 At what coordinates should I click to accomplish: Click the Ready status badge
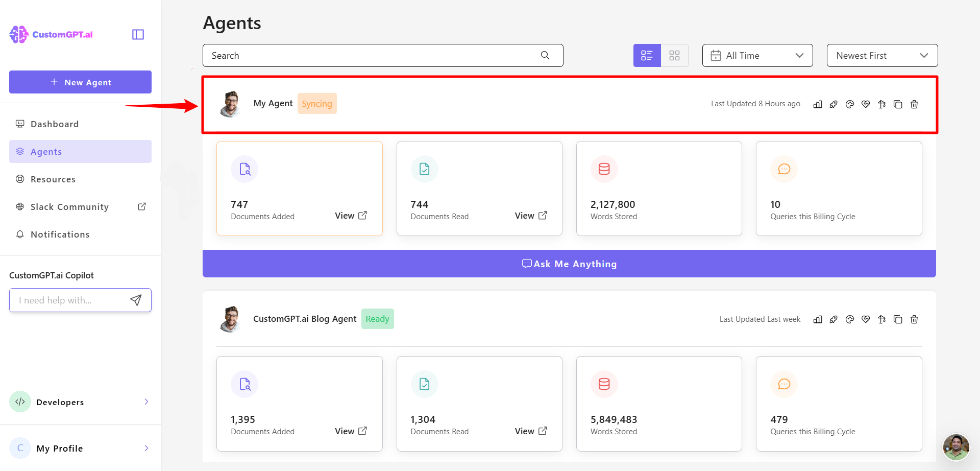[x=377, y=319]
